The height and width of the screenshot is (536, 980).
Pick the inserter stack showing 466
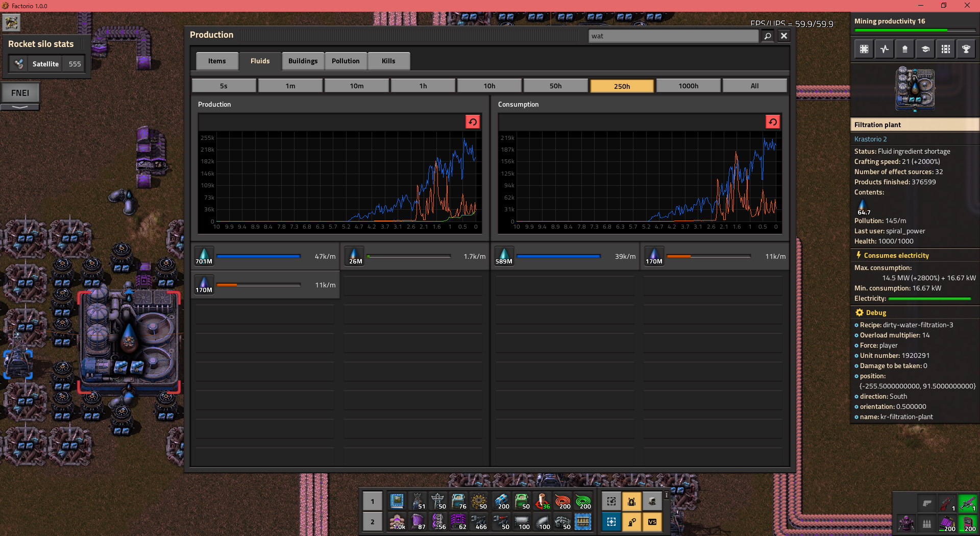pyautogui.click(x=478, y=522)
